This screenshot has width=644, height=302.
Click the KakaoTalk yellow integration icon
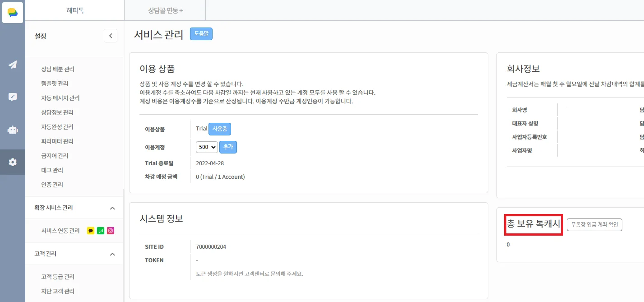[91, 231]
